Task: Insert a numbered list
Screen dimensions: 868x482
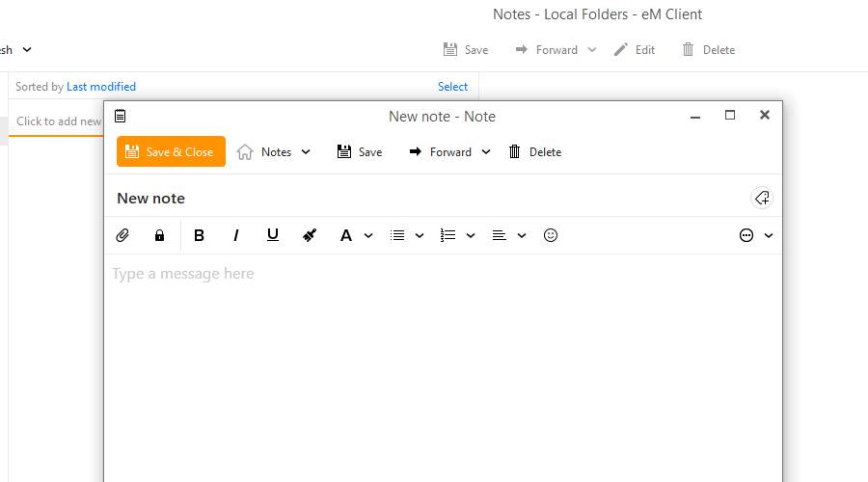Action: 448,236
